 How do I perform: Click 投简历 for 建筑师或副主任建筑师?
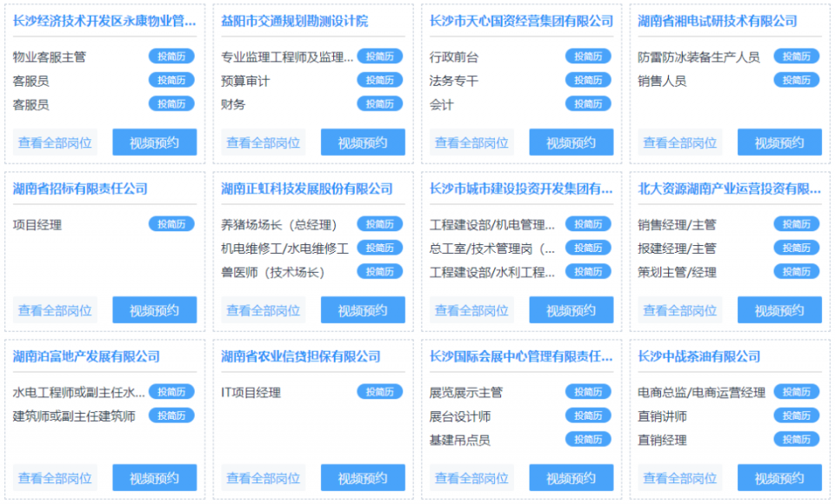point(171,415)
